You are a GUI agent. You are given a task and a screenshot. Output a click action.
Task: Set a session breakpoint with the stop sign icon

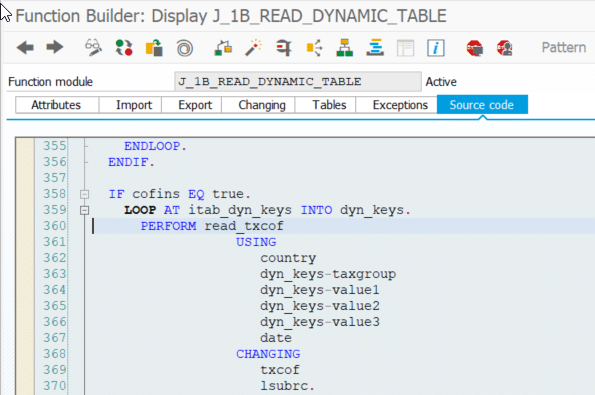click(x=475, y=48)
